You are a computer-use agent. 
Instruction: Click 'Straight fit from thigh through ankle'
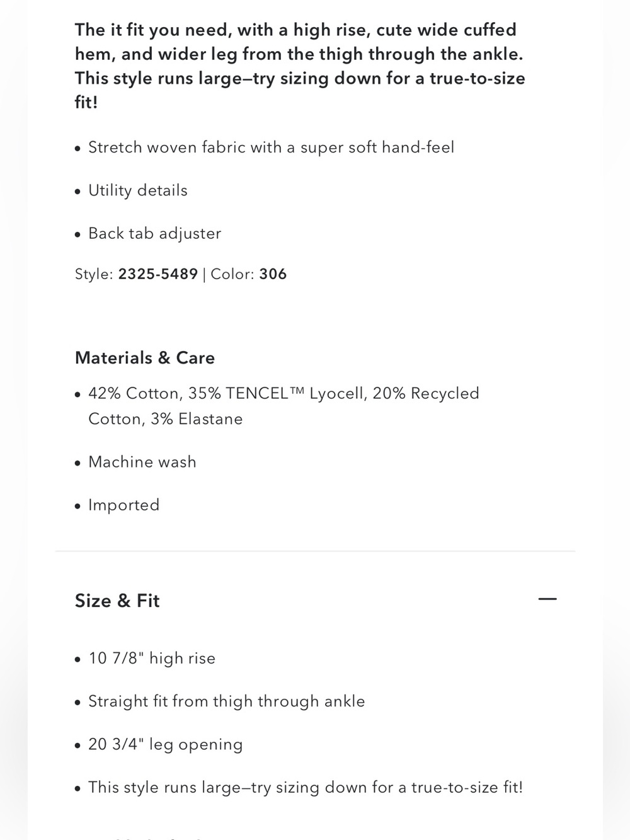click(x=227, y=701)
